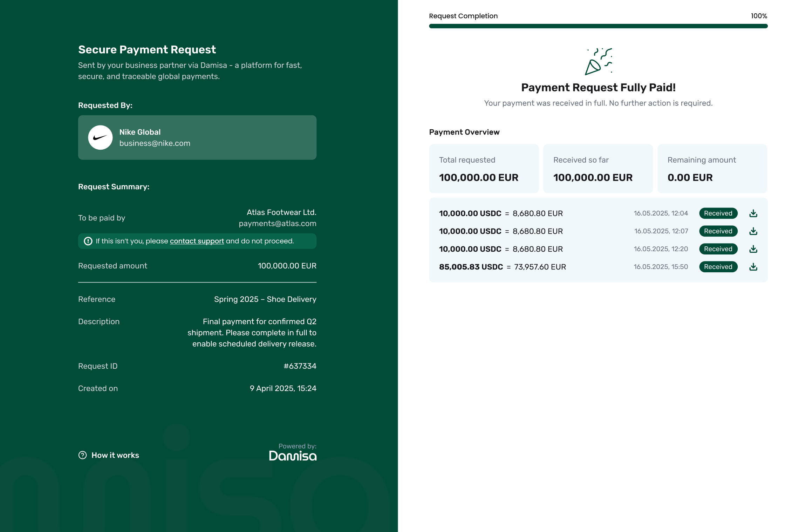Click the party popper celebration icon

(598, 62)
